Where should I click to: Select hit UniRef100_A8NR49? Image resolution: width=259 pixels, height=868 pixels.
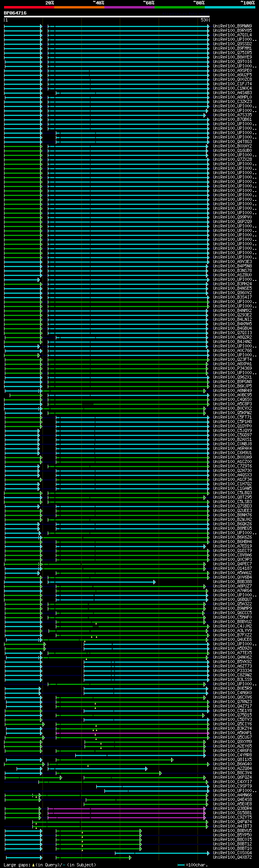coord(232,390)
